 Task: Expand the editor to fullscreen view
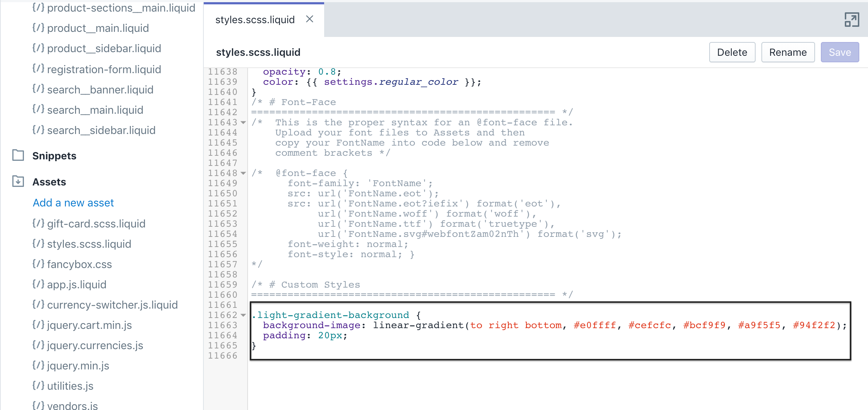[x=852, y=19]
